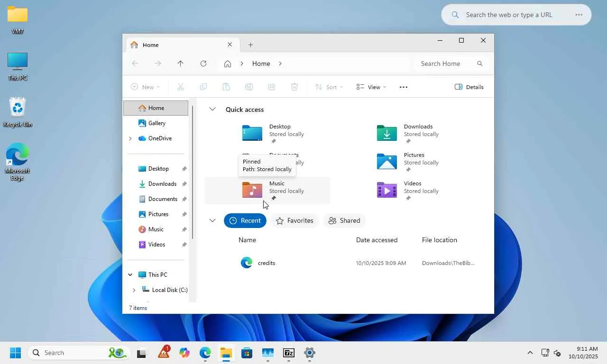Collapse the Recent files section
The image size is (607, 364).
[x=212, y=220]
